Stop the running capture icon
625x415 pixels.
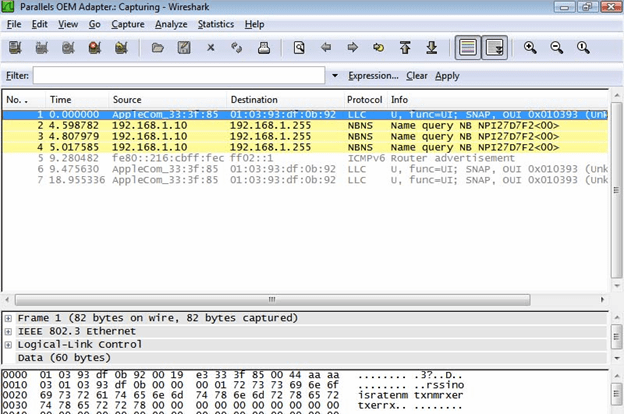tap(95, 48)
